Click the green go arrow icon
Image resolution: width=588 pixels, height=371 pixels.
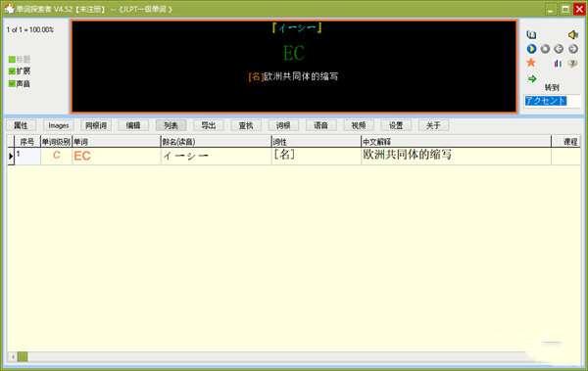532,78
